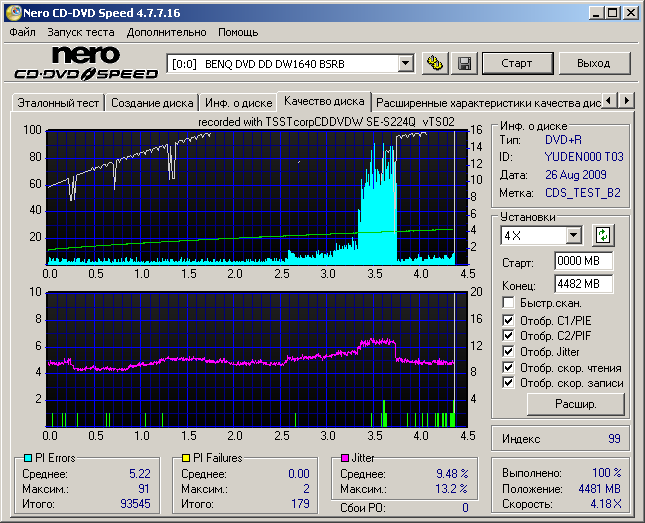The image size is (645, 523).
Task: Click the disc ID YUDEN000 T03
Action: pos(584,157)
